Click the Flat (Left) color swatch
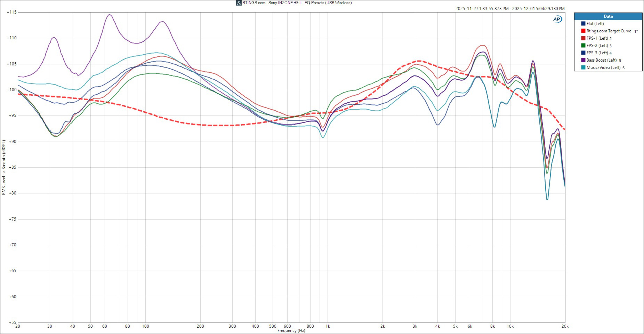The height and width of the screenshot is (334, 644). point(583,23)
